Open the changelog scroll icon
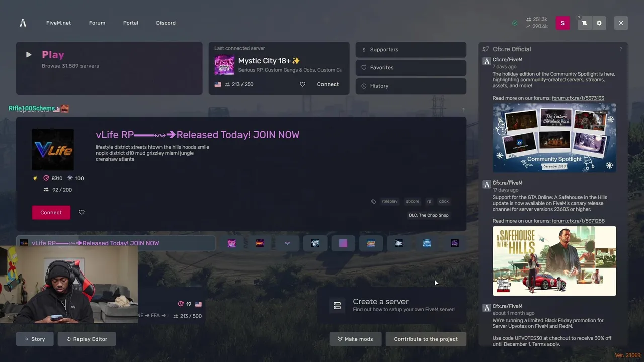This screenshot has width=644, height=362. [x=584, y=23]
